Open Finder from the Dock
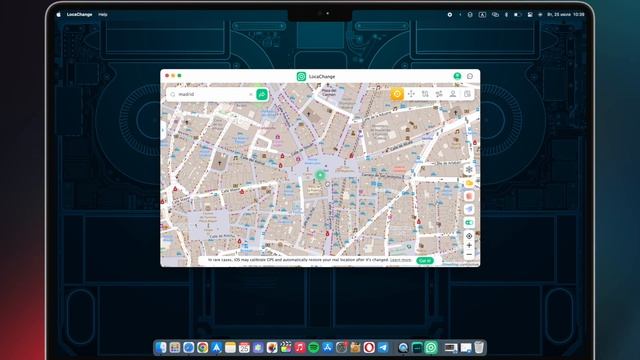The height and width of the screenshot is (360, 640). click(161, 347)
